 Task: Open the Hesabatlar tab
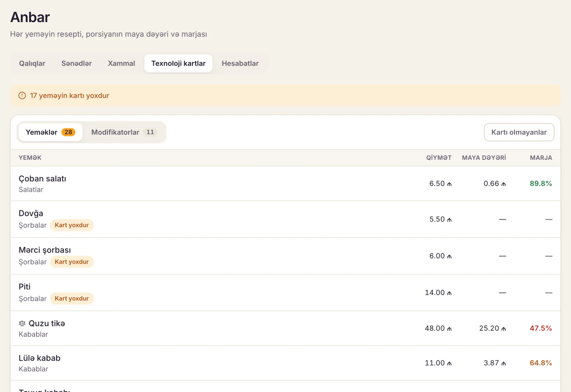coord(240,63)
